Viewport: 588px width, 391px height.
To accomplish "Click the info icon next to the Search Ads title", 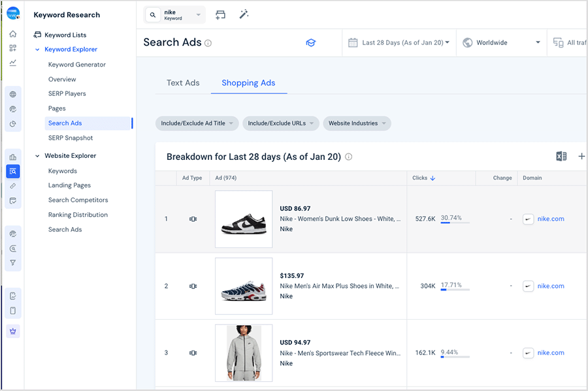I will 208,43.
